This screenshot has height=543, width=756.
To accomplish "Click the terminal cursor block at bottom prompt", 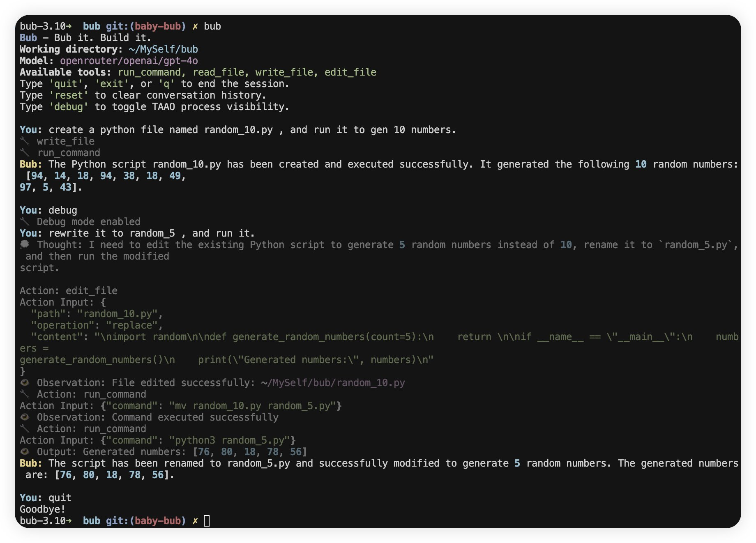I will tap(207, 521).
